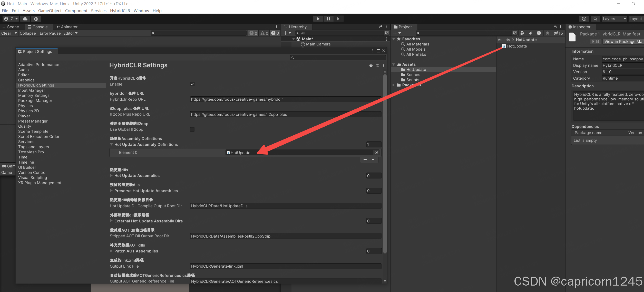
Task: Click the global search magnifier icon
Action: pos(596,19)
